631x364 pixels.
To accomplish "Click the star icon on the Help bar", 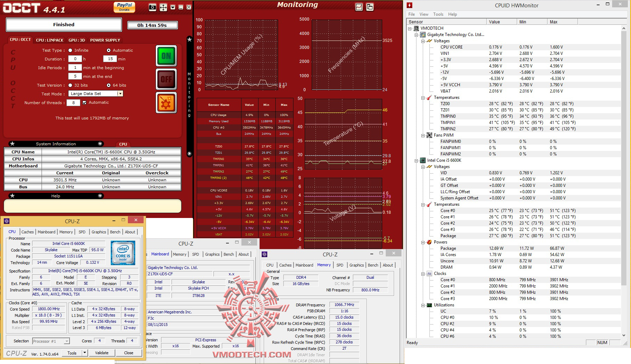I will tap(12, 196).
